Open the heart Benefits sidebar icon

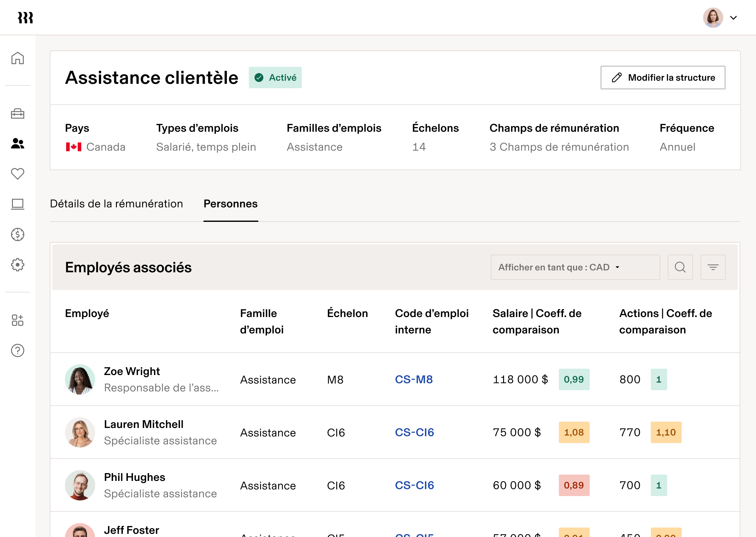(x=18, y=174)
